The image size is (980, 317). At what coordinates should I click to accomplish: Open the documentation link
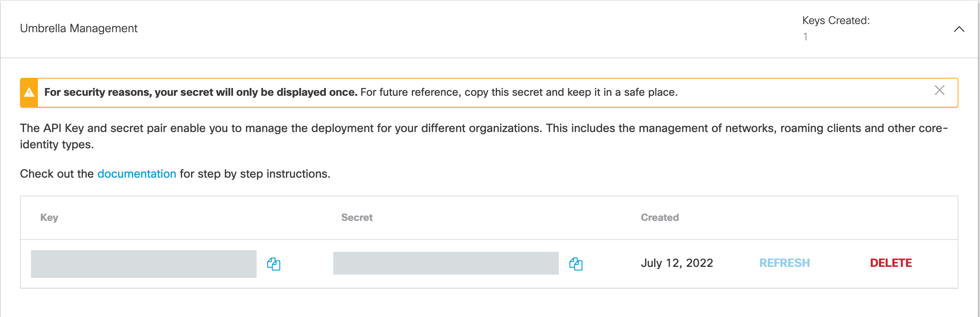tap(137, 174)
